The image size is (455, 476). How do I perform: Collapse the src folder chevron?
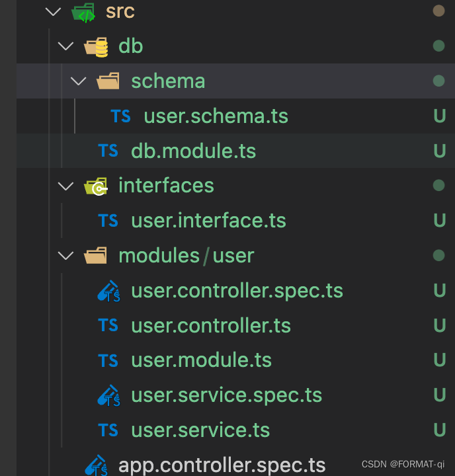[53, 11]
